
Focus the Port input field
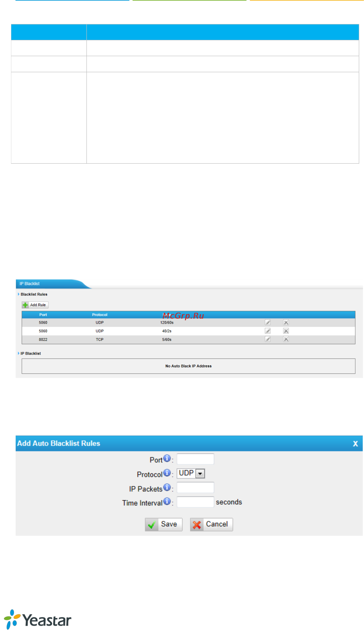coord(195,459)
